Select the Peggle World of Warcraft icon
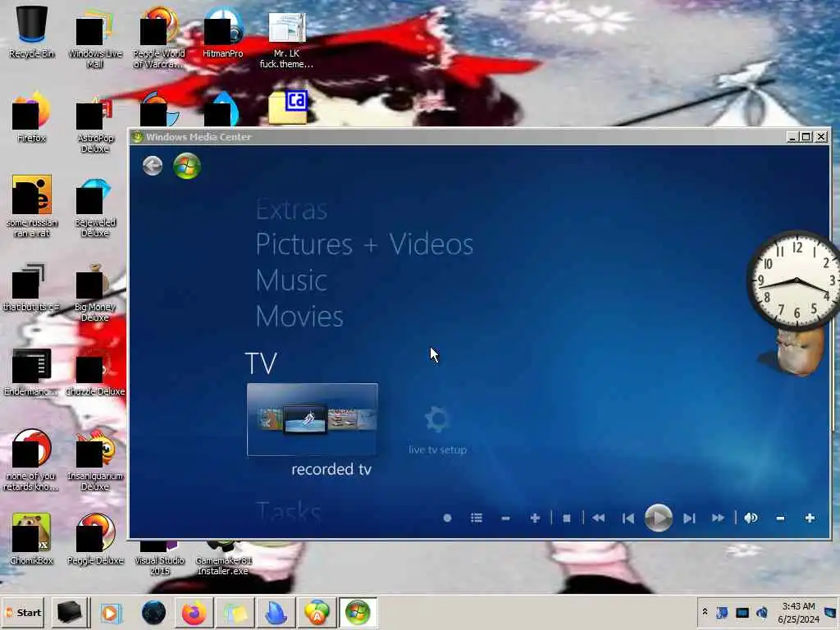The width and height of the screenshot is (840, 630). point(158,38)
